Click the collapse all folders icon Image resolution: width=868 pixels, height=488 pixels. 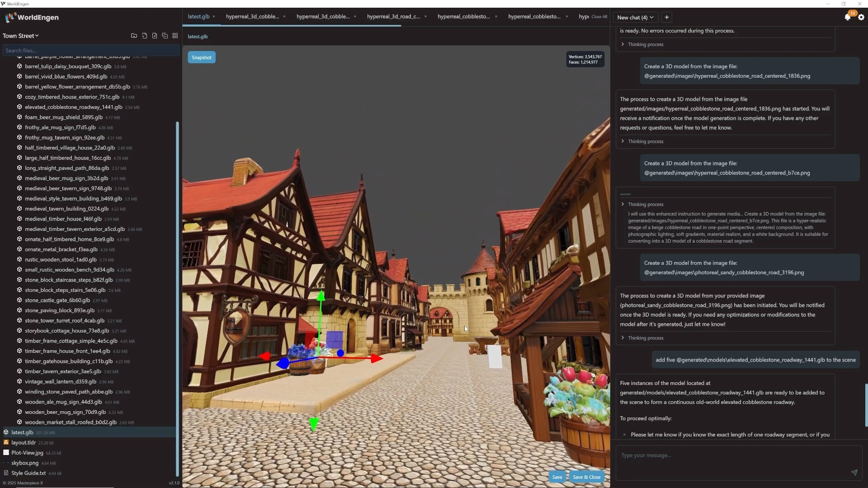[x=165, y=36]
